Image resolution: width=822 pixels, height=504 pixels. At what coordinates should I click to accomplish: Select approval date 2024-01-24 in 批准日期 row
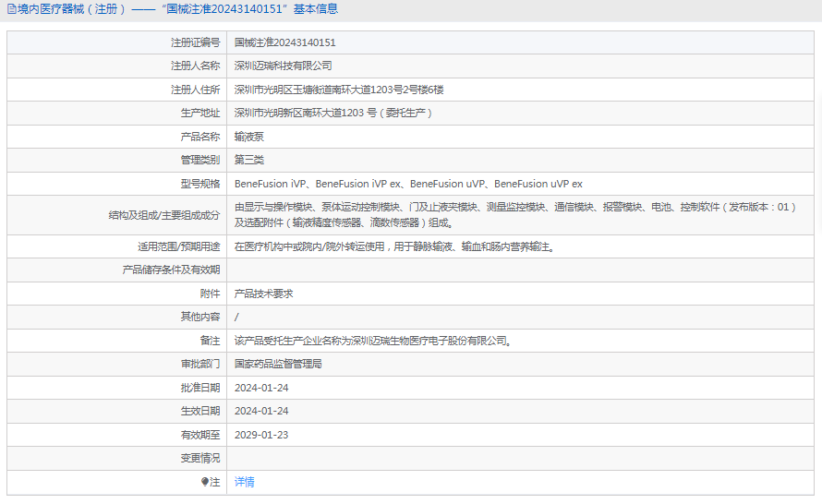pos(261,388)
